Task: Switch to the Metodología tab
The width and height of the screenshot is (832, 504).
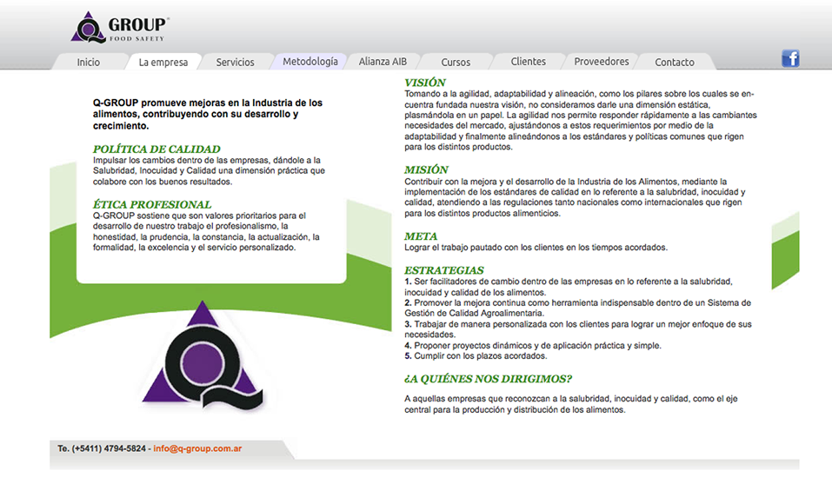Action: pyautogui.click(x=310, y=62)
